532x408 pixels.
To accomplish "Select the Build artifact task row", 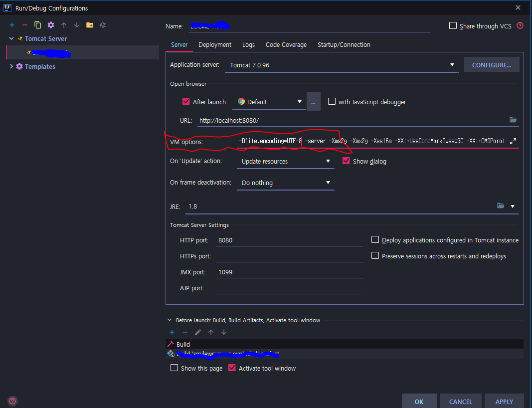I will [345, 354].
